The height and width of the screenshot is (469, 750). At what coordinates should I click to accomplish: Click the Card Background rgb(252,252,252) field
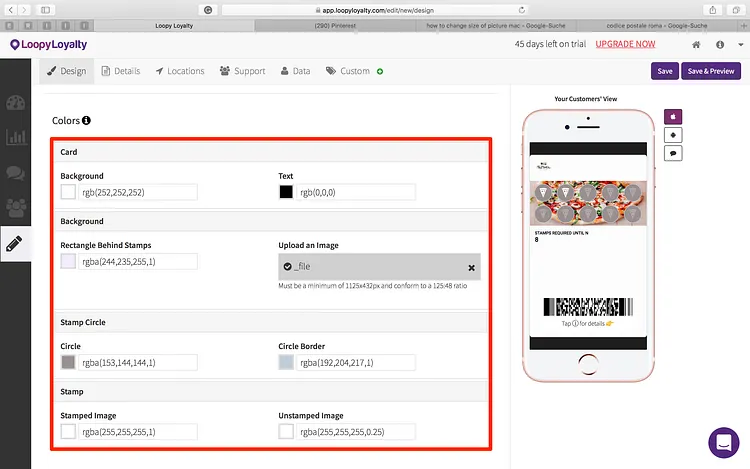[138, 192]
